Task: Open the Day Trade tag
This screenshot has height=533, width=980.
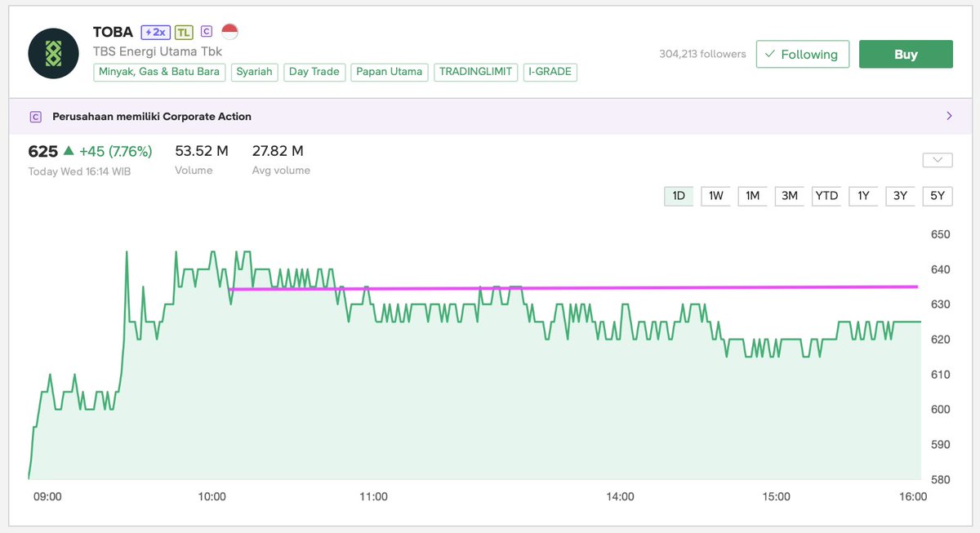Action: click(x=314, y=72)
